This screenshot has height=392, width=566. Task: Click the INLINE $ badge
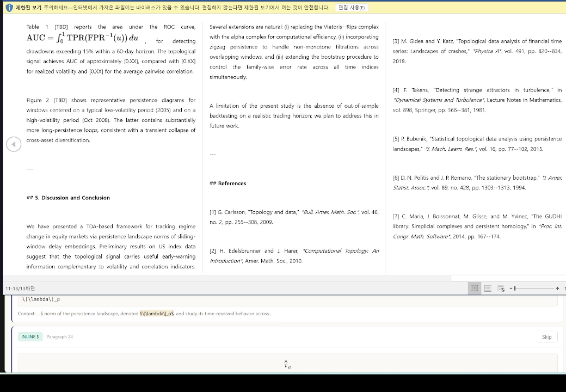pyautogui.click(x=30, y=337)
